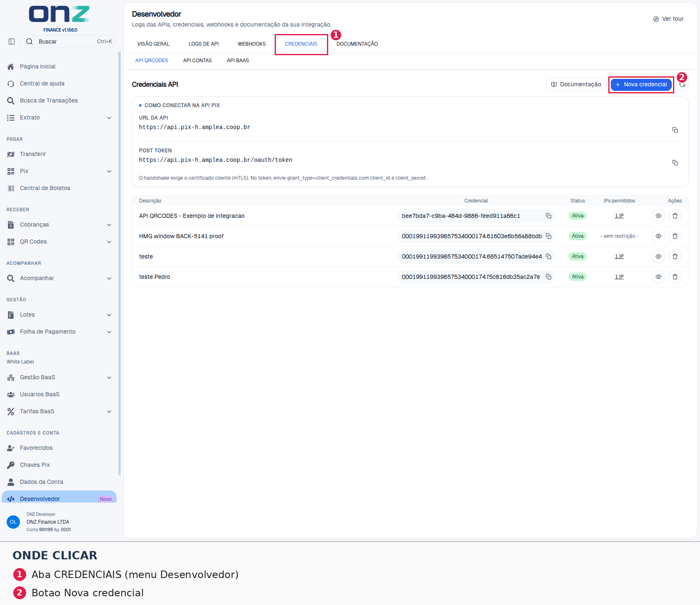The image size is (700, 605).
Task: Open the OL account avatar
Action: pos(13,522)
